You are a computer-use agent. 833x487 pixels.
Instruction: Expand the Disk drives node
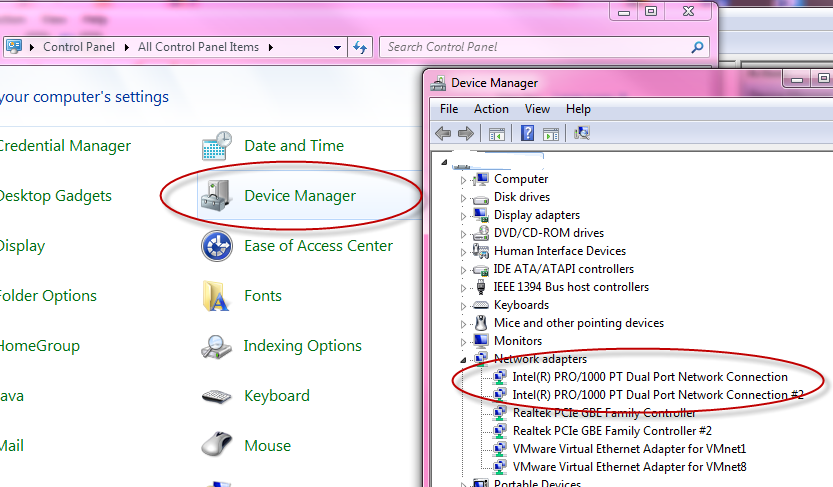pyautogui.click(x=463, y=199)
